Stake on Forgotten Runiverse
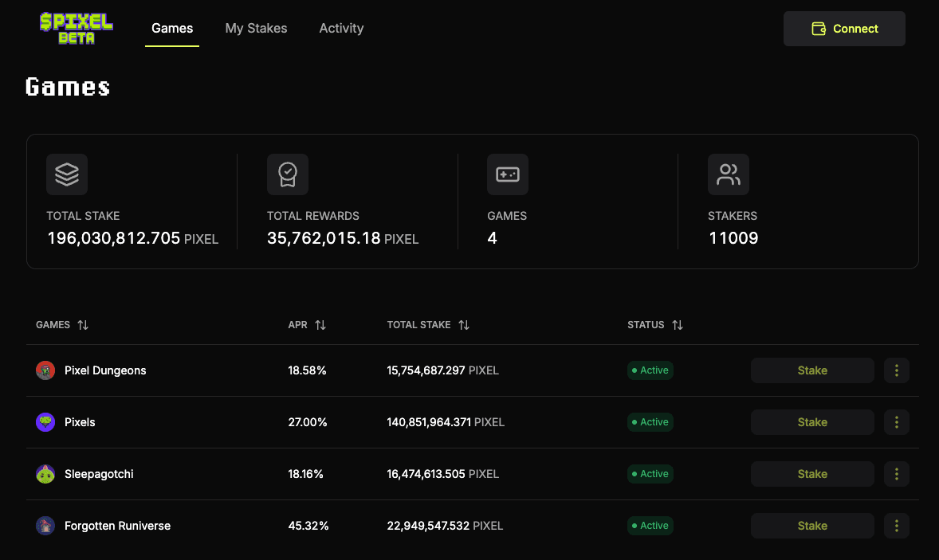Image resolution: width=939 pixels, height=560 pixels. pos(812,526)
